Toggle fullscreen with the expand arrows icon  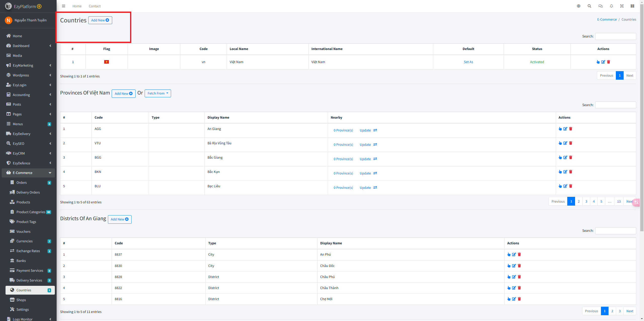click(x=622, y=6)
